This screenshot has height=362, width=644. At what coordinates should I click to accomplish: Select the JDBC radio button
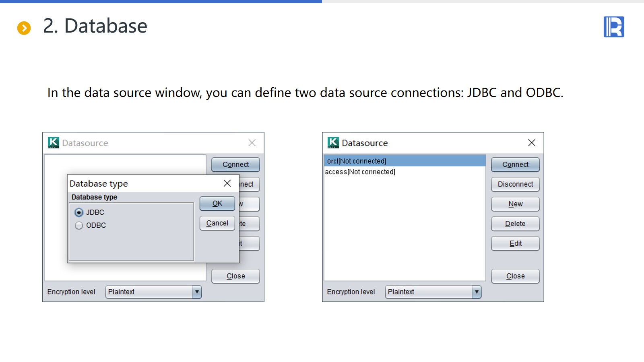click(x=79, y=212)
